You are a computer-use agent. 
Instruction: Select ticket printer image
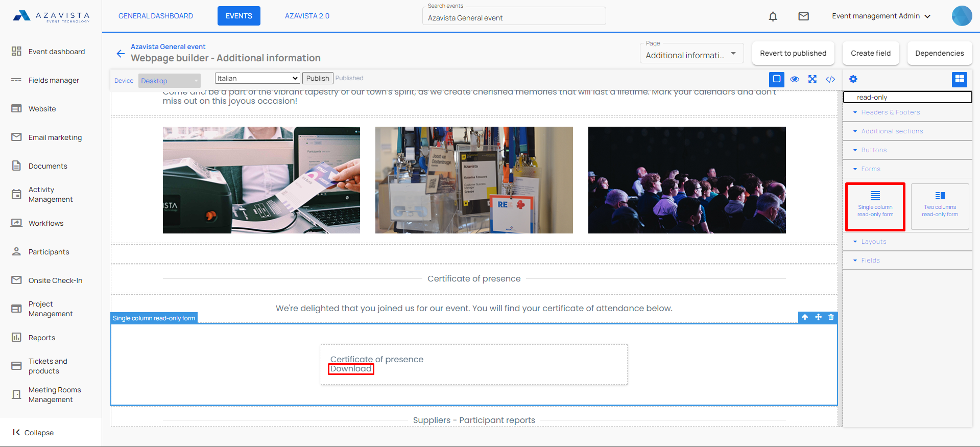(x=261, y=180)
